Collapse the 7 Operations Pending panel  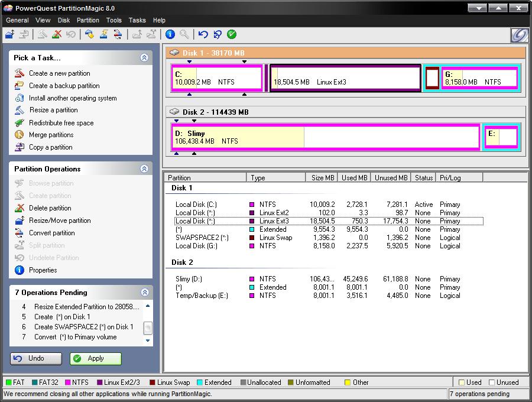144,292
